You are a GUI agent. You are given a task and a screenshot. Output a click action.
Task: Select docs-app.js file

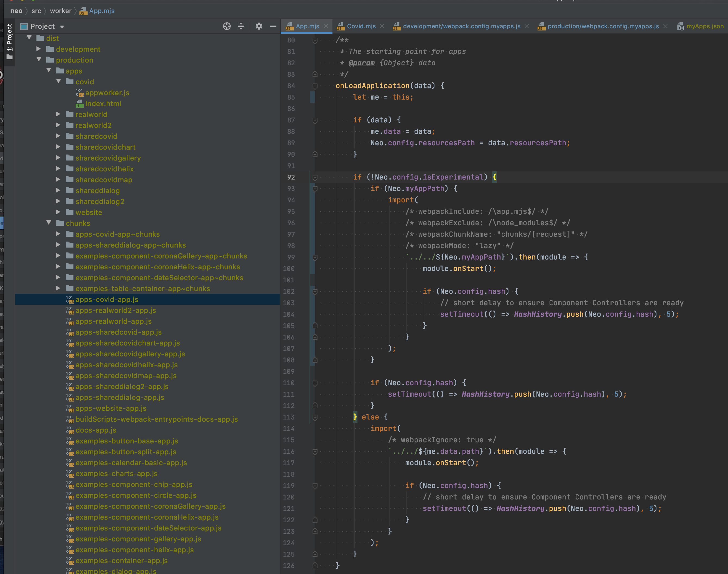96,430
